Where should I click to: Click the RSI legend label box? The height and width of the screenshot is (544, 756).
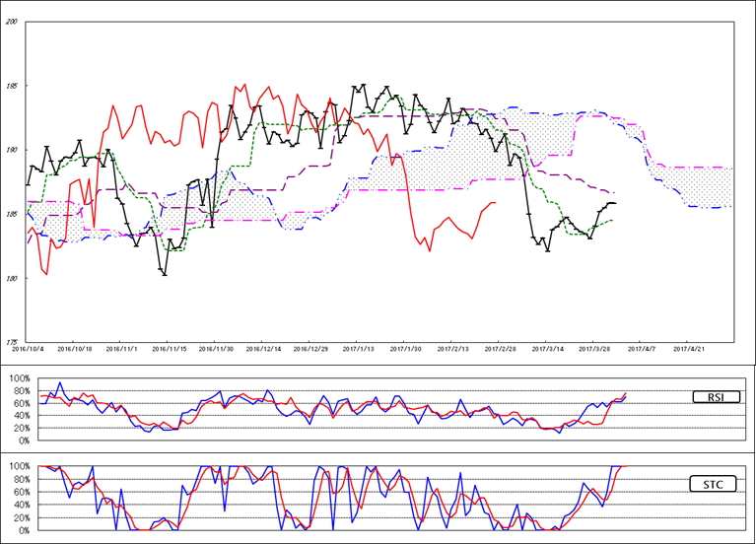713,396
